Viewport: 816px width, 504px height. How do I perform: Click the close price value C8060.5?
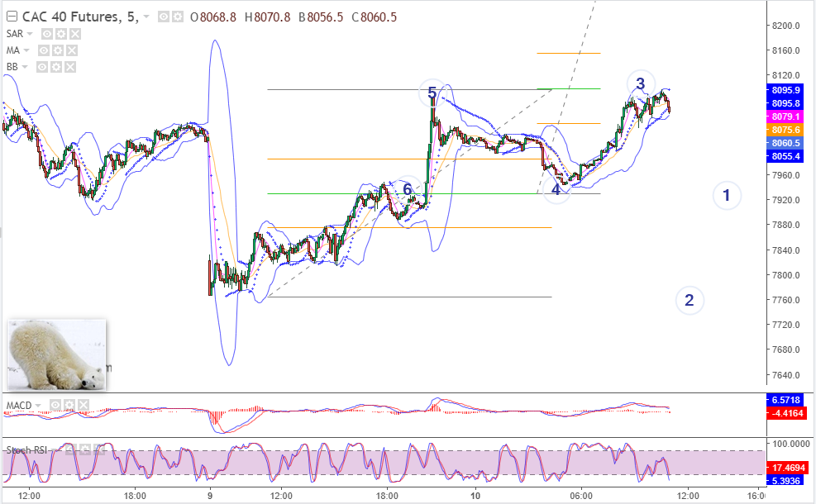[375, 17]
